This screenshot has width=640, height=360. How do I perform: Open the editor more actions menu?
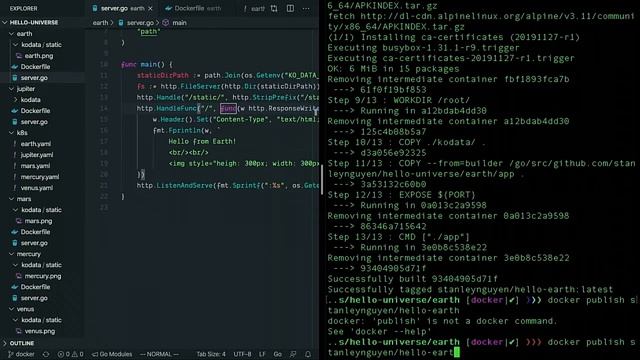306,8
